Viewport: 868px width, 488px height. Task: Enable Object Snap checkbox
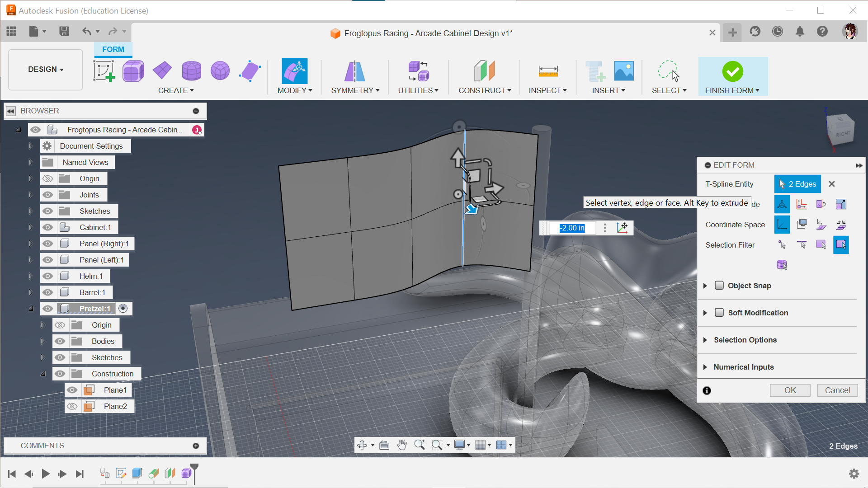[x=719, y=285]
